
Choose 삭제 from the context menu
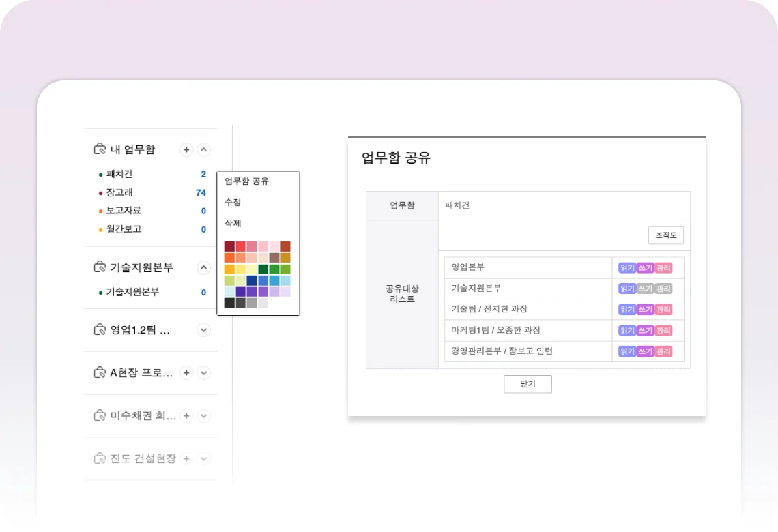(233, 224)
